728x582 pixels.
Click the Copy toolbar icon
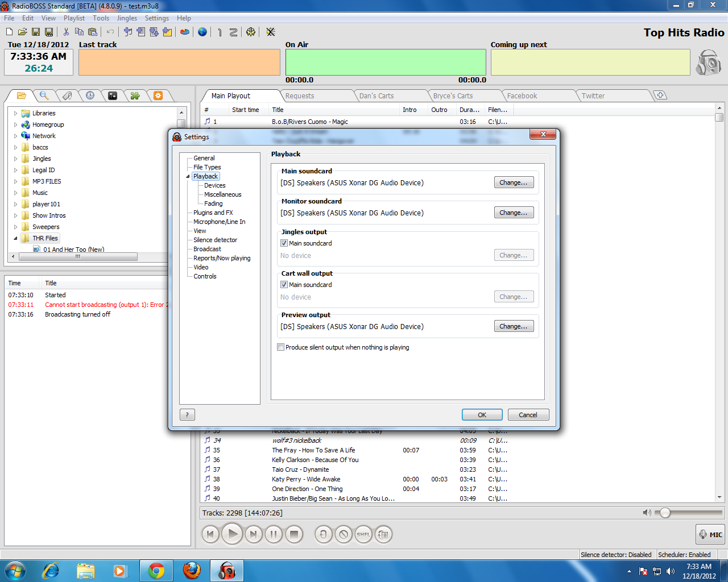79,32
